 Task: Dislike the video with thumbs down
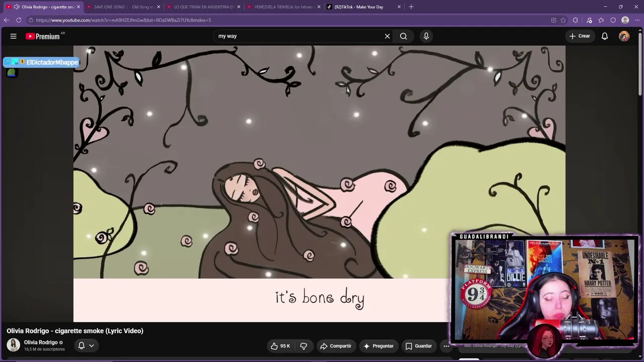[x=303, y=346]
